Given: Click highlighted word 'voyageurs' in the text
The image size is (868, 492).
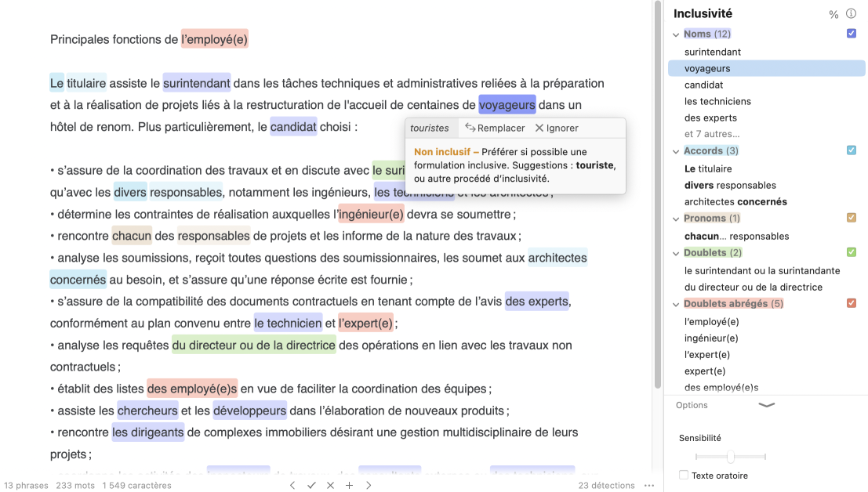Looking at the screenshot, I should 507,105.
